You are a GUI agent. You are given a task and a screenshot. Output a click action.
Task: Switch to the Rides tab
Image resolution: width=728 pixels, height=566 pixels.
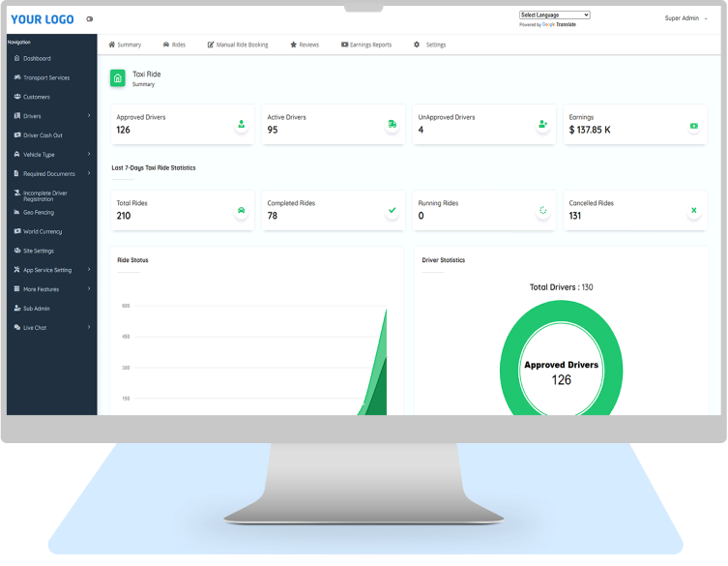coord(174,45)
